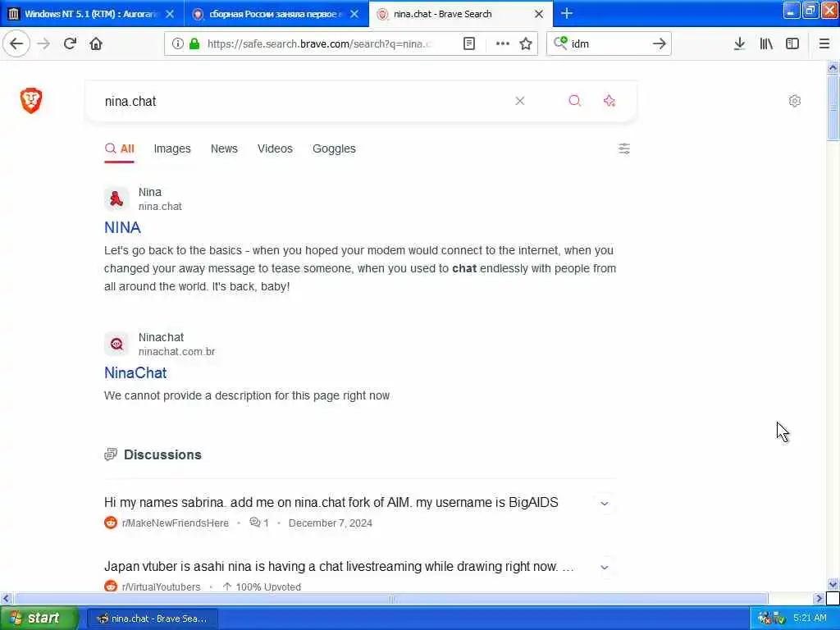Open the Windows Start menu
The image size is (840, 630).
(39, 619)
